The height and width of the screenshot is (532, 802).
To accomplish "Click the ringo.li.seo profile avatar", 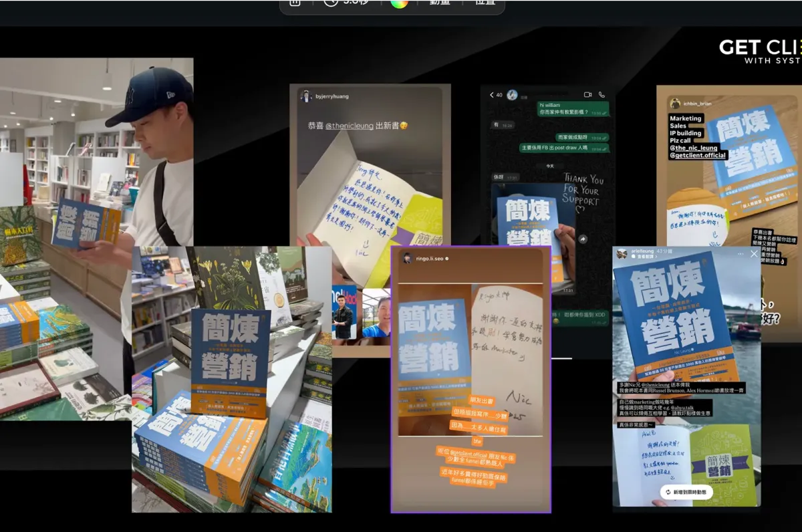I will click(x=407, y=258).
